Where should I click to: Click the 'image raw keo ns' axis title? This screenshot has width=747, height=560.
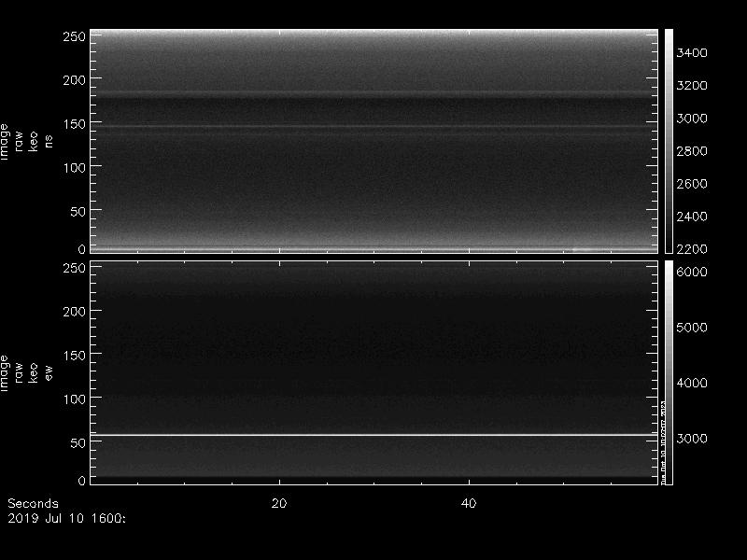[x=26, y=142]
